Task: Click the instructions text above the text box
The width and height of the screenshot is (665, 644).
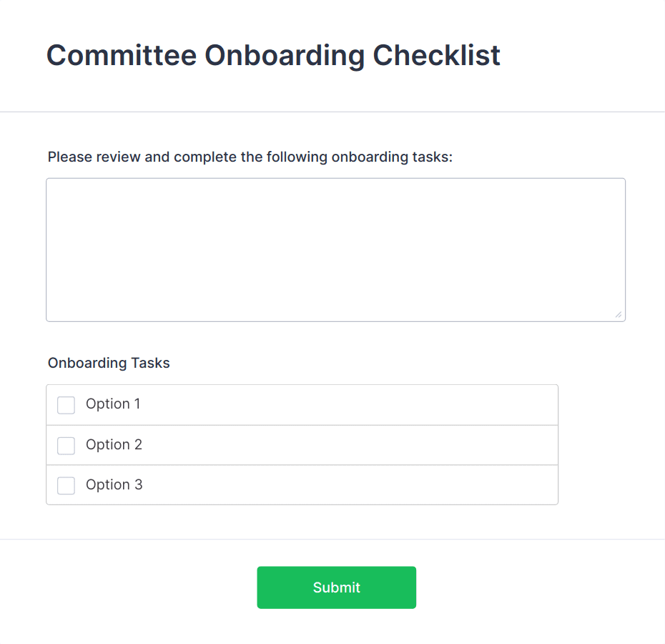Action: tap(250, 157)
